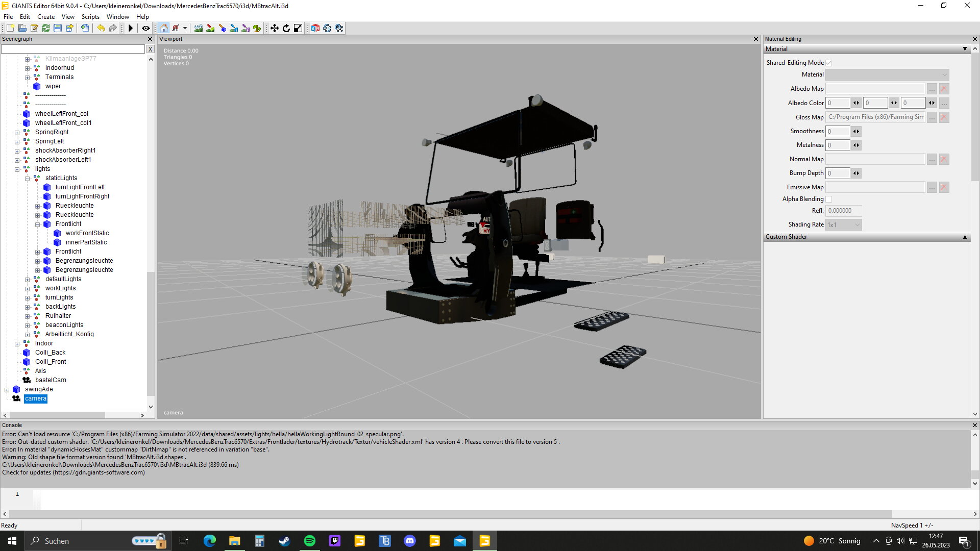Image resolution: width=980 pixels, height=551 pixels.
Task: Click the New file toolbar icon
Action: tap(10, 28)
